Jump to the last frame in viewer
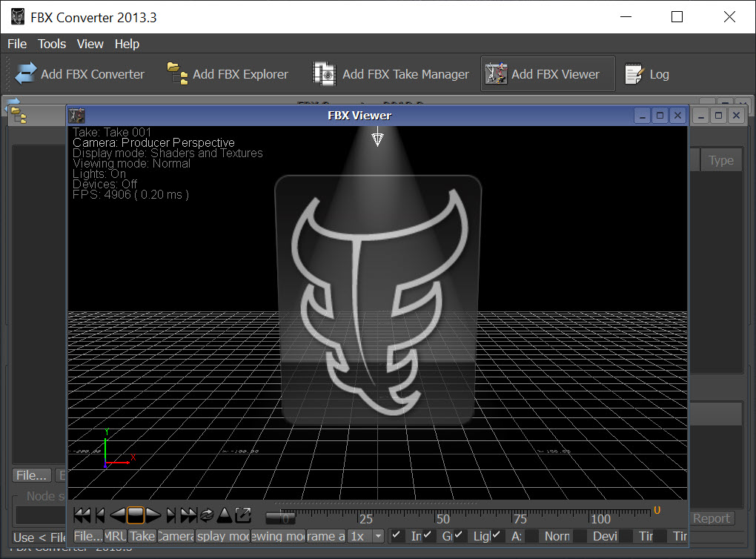Image resolution: width=756 pixels, height=559 pixels. pos(188,515)
